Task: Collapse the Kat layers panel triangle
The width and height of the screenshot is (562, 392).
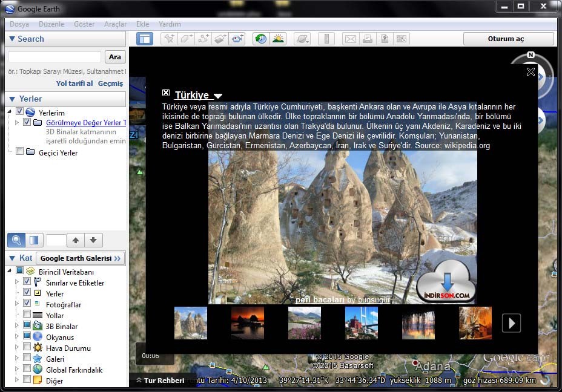Action: (x=12, y=258)
